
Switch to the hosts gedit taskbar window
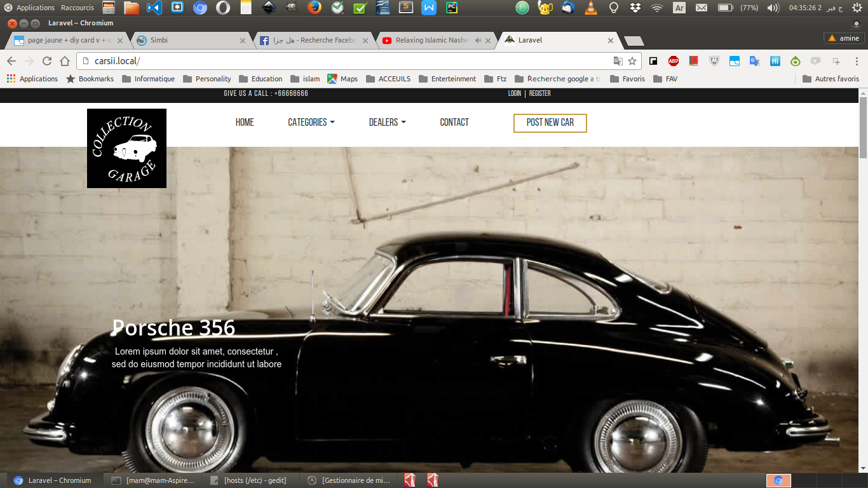250,480
